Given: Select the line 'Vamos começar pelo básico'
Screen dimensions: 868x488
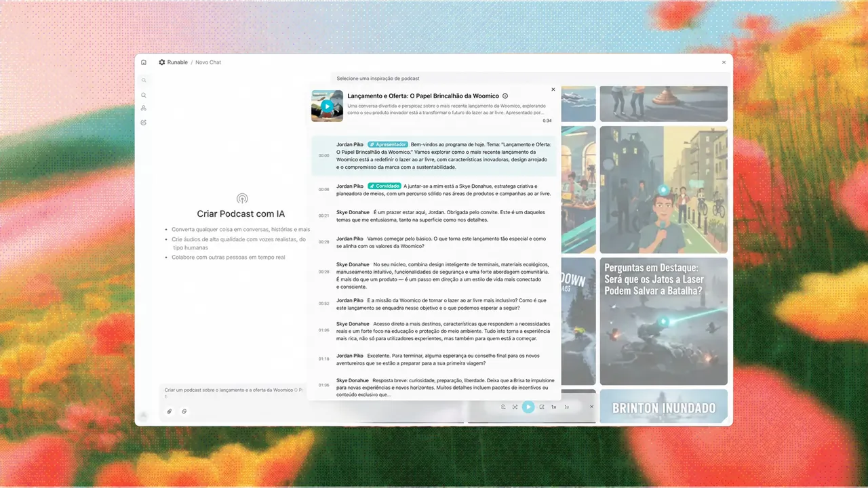Looking at the screenshot, I should pyautogui.click(x=441, y=243).
